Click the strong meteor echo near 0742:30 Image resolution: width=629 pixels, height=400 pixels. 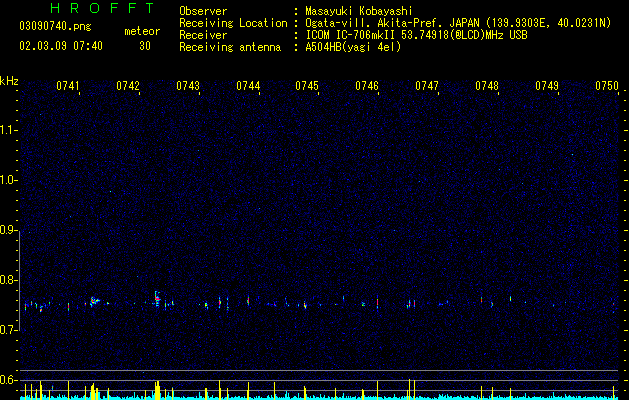(x=157, y=299)
